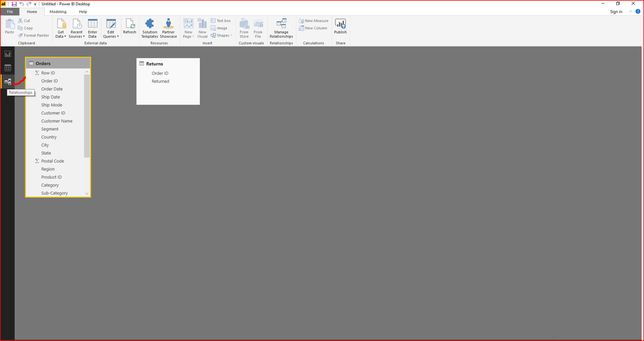
Task: Switch to Data view in sidebar
Action: (x=8, y=68)
